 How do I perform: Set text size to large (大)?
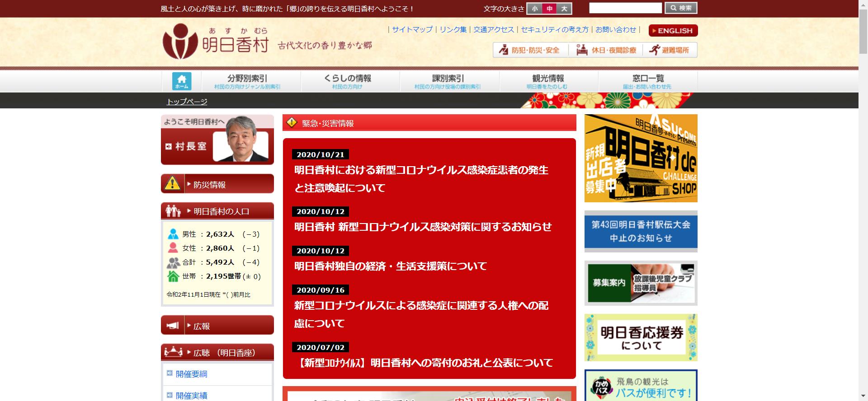pos(564,9)
